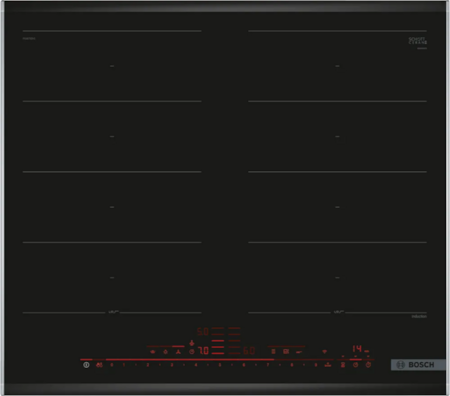Screen dimensions: 450x396
Task: Tap the cooking sensor pot icon
Action: [153, 351]
